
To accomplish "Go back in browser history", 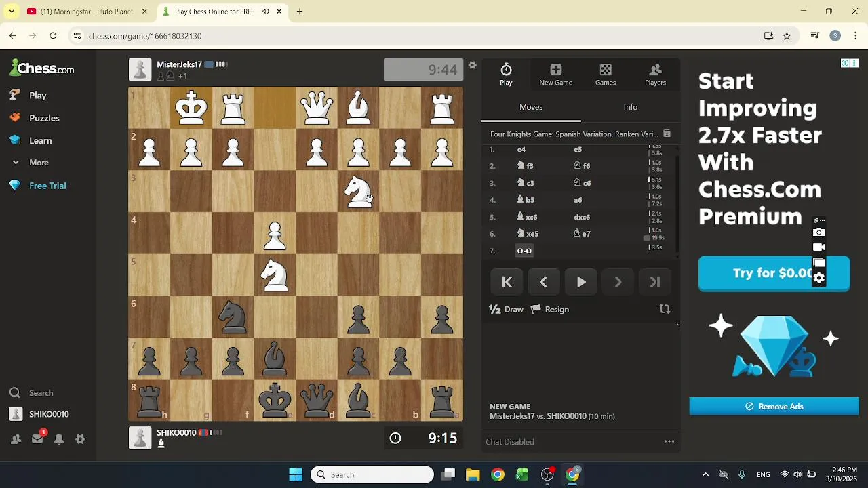I will point(12,35).
